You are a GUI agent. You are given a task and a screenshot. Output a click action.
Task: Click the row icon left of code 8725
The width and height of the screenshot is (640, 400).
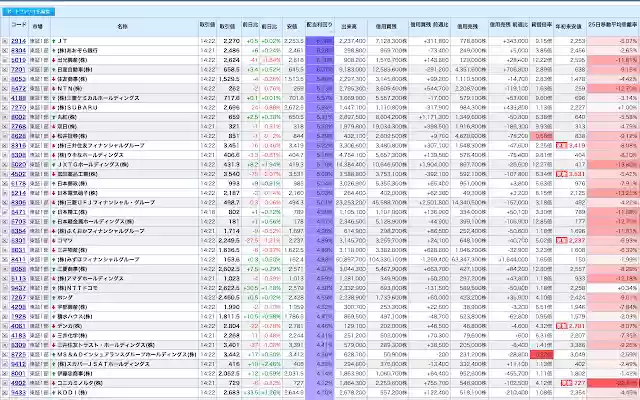pos(5,354)
